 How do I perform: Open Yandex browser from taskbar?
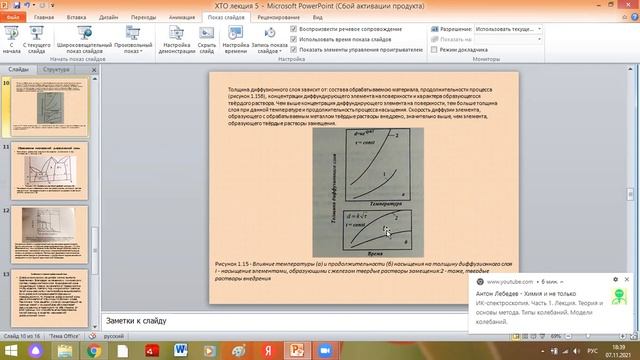click(x=268, y=351)
